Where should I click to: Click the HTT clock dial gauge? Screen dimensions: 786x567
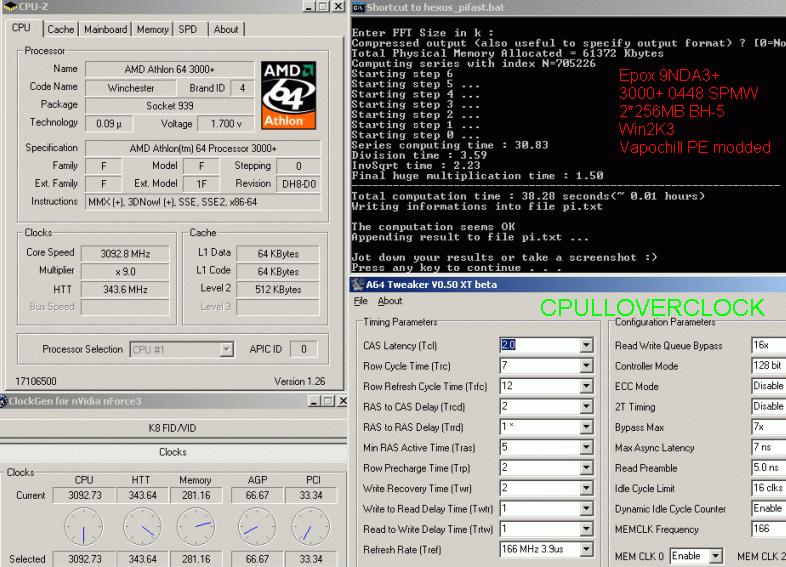pos(141,525)
